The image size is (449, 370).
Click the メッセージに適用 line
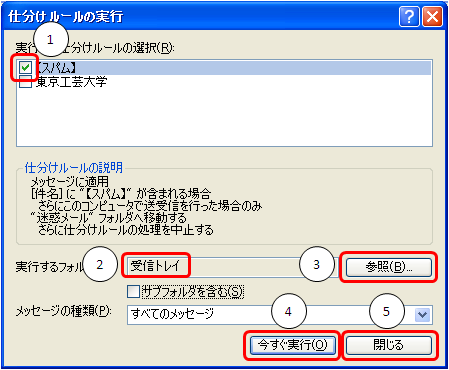coord(70,182)
